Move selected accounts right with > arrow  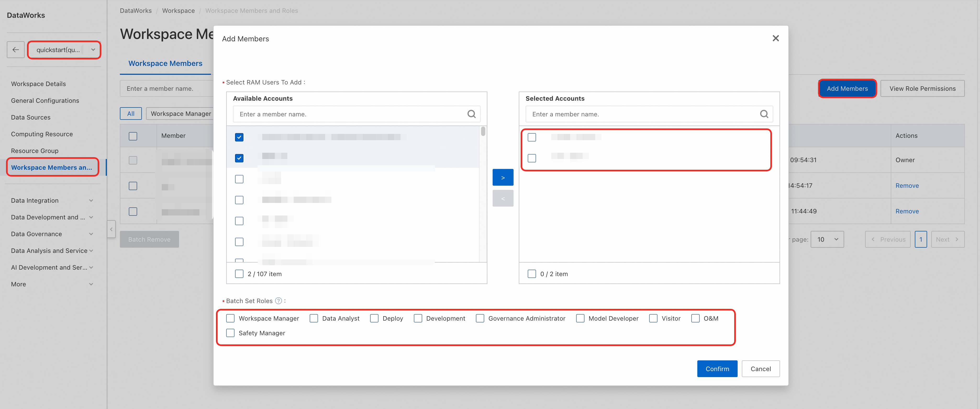point(503,178)
